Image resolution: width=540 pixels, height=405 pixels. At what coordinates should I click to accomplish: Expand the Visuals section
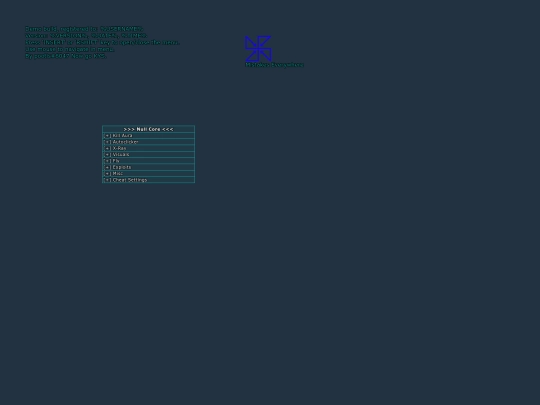tap(148, 155)
